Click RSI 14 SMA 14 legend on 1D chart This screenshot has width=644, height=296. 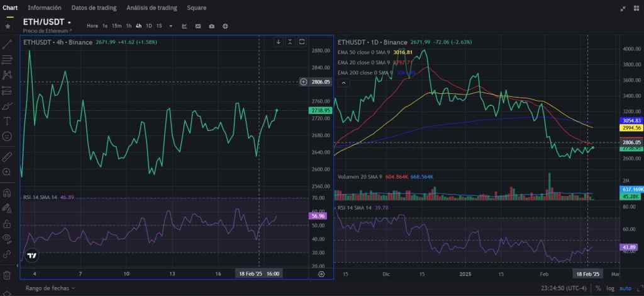[x=355, y=208]
